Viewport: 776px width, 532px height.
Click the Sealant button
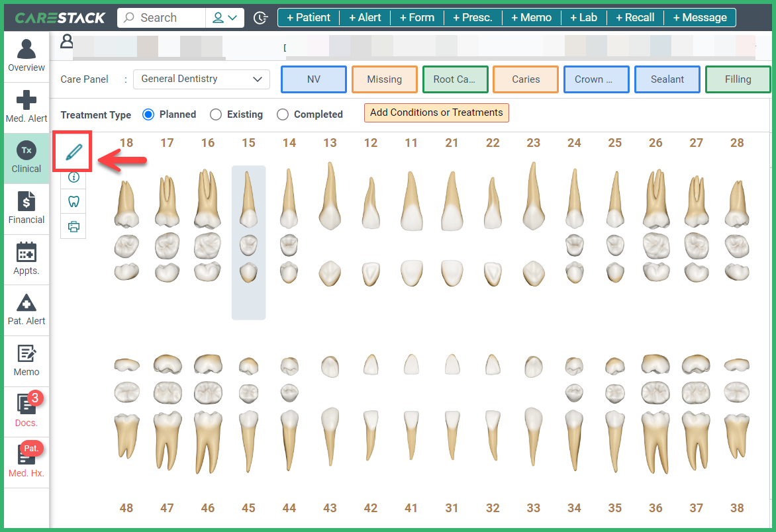coord(667,79)
